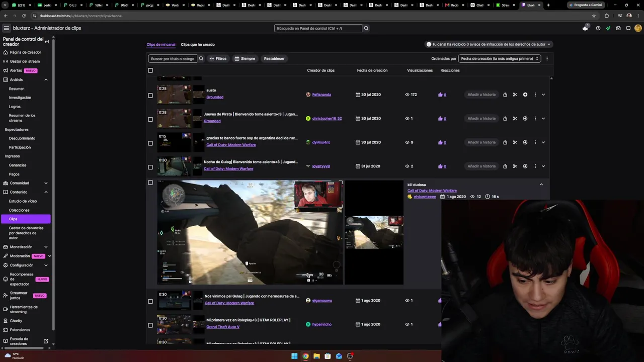Open "Colecciones" in sidebar
The image size is (644, 362).
(x=19, y=210)
